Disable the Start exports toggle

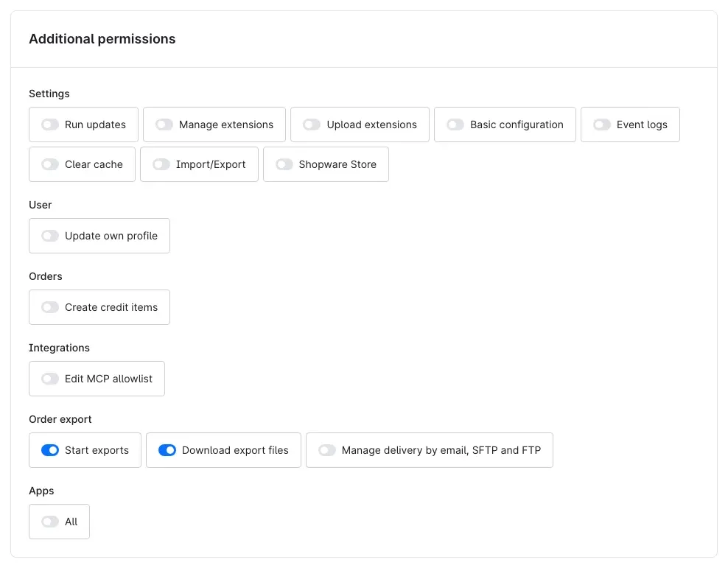[50, 450]
